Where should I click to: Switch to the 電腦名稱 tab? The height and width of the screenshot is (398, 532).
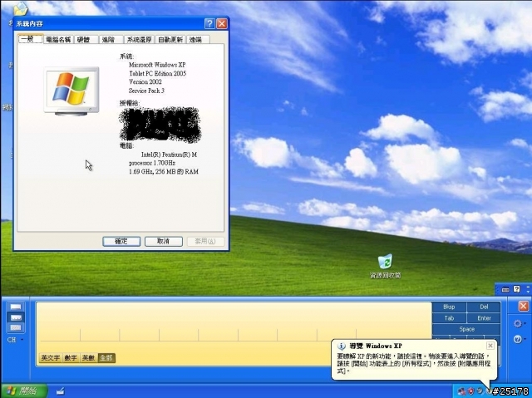coord(58,40)
